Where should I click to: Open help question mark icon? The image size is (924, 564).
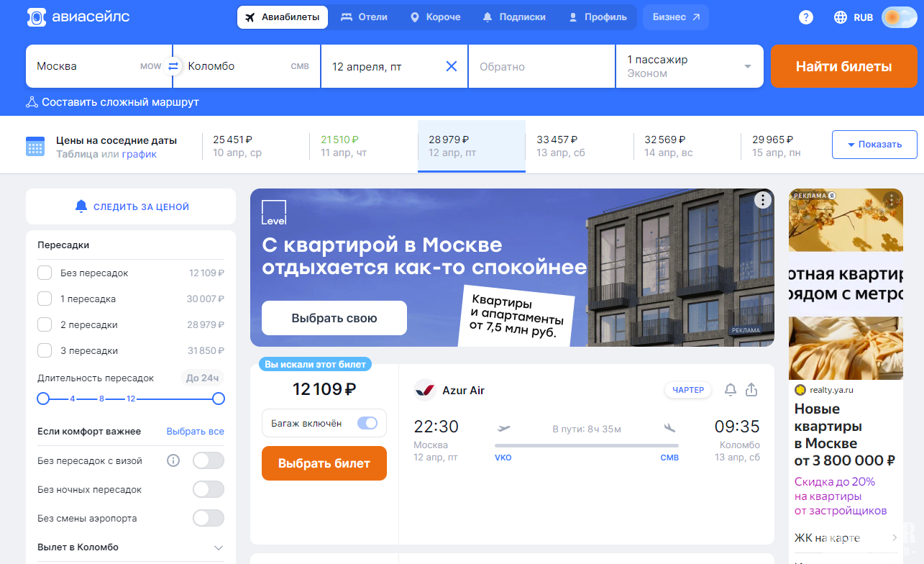click(806, 17)
